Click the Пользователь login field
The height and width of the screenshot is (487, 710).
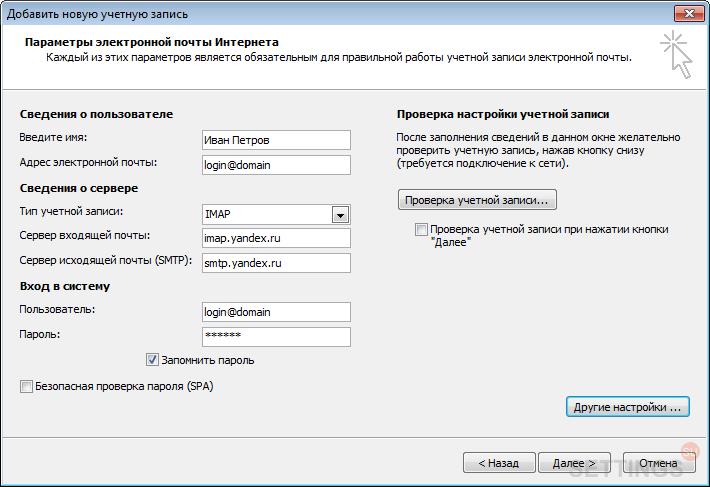pos(276,312)
